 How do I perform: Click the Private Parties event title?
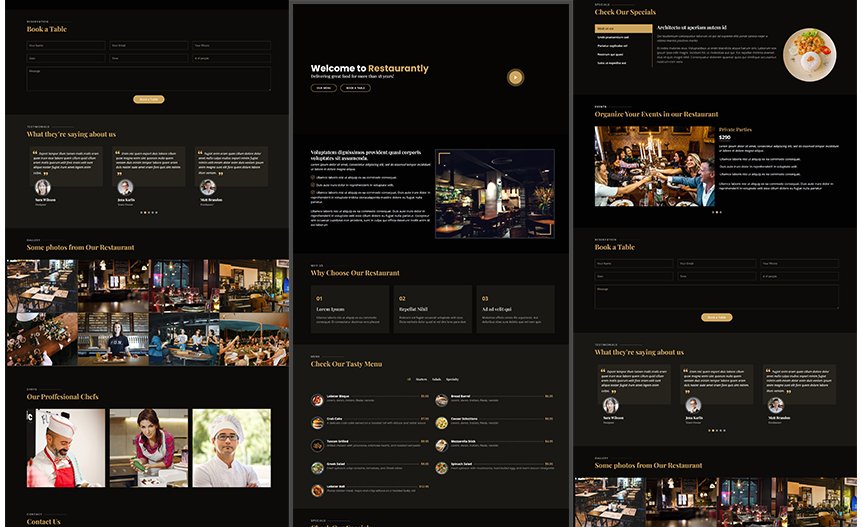coord(735,130)
